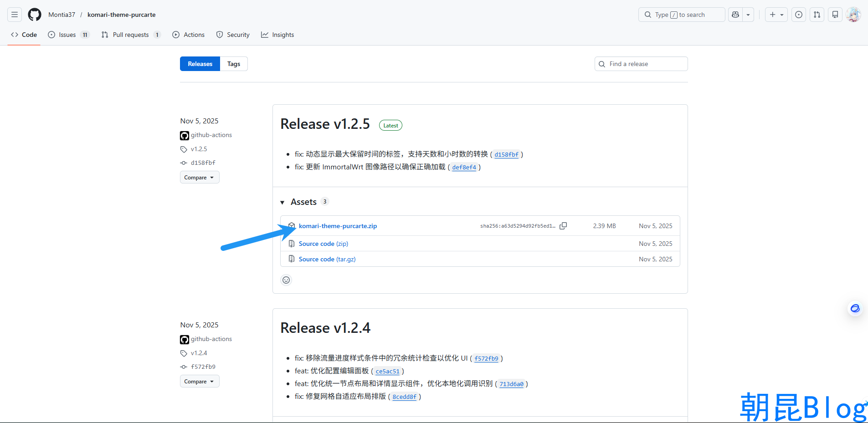Open the v1.2.5 tag link in sidebar

coord(199,149)
